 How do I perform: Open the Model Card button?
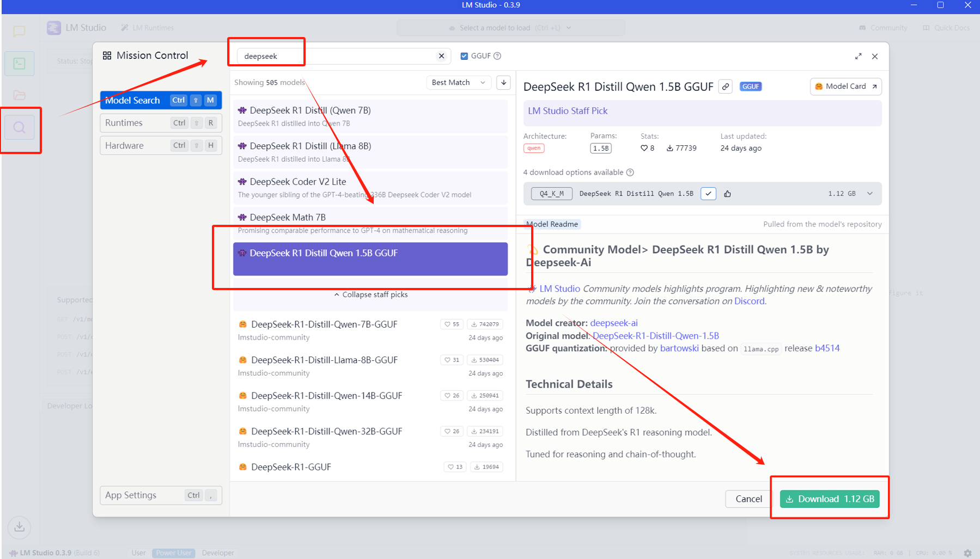click(845, 87)
